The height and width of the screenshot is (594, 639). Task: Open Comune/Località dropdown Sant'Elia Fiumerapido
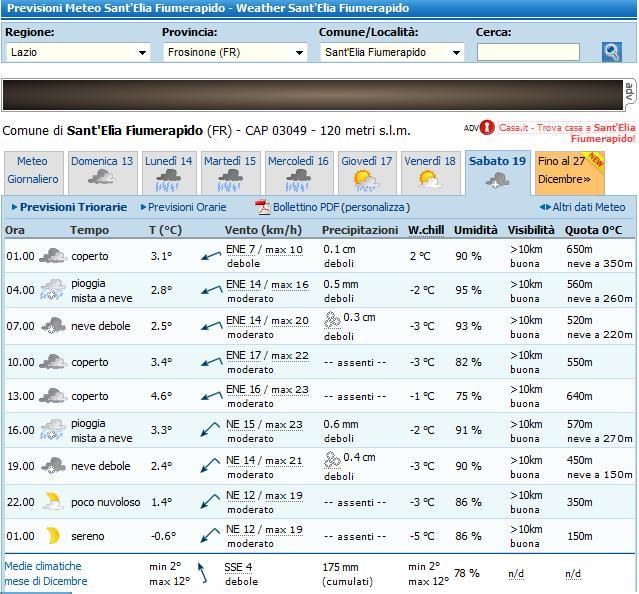(x=392, y=52)
